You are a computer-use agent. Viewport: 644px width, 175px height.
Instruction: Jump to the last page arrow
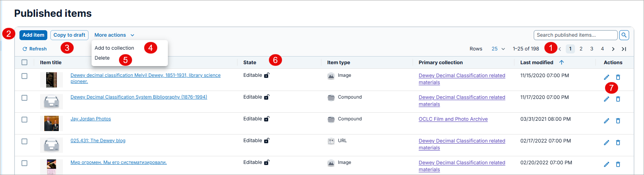pyautogui.click(x=624, y=49)
